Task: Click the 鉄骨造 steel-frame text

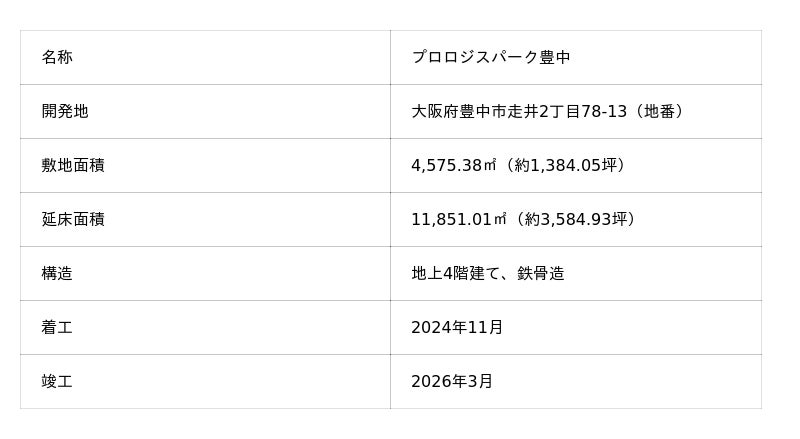Action: (x=541, y=273)
